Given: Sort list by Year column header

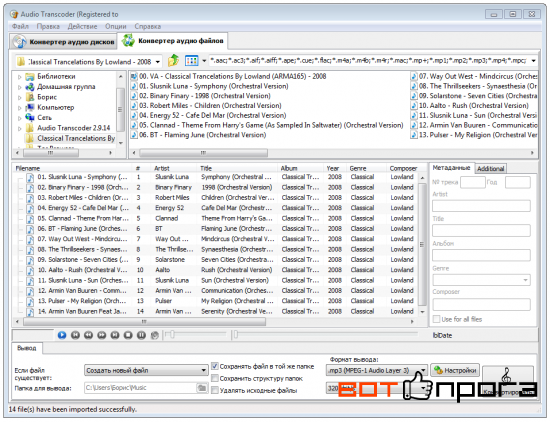Looking at the screenshot, I should [335, 168].
